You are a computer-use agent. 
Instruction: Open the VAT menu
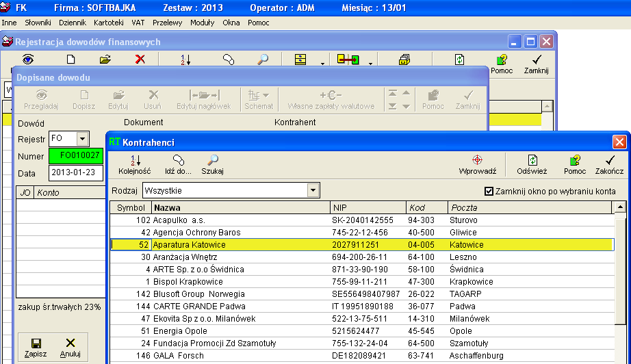point(138,23)
